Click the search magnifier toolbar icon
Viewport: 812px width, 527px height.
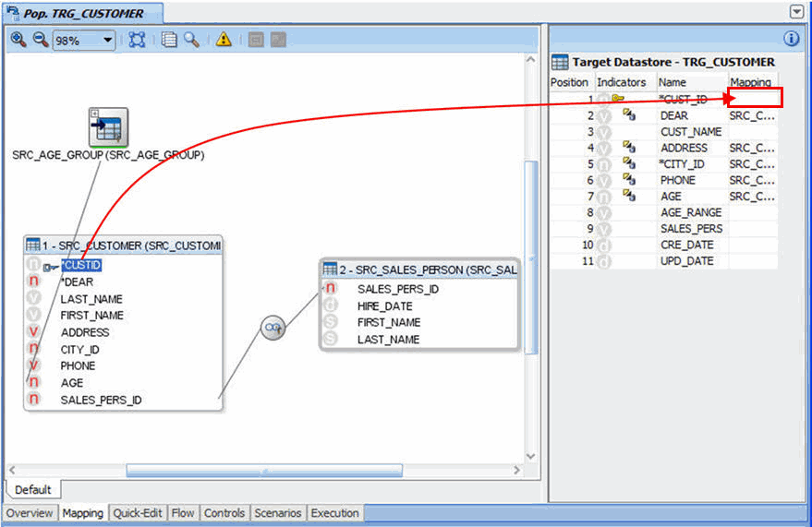click(x=191, y=40)
